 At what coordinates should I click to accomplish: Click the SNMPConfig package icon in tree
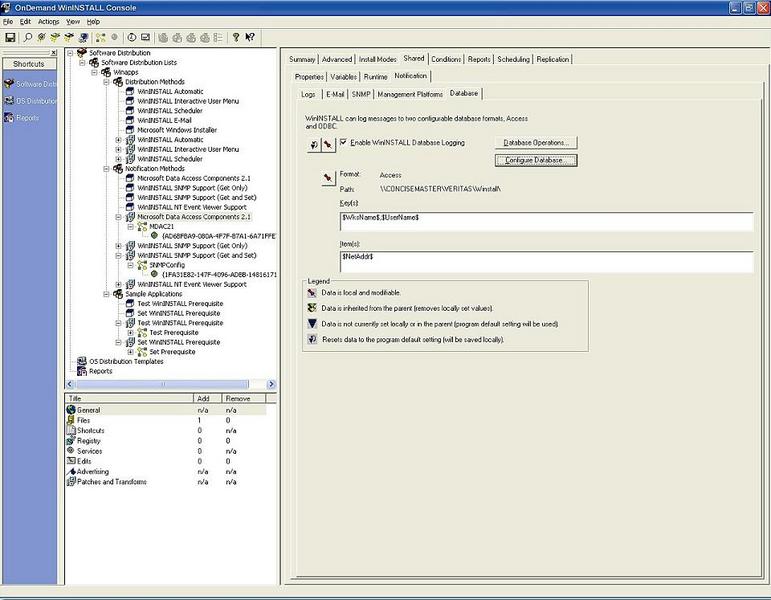click(x=142, y=265)
